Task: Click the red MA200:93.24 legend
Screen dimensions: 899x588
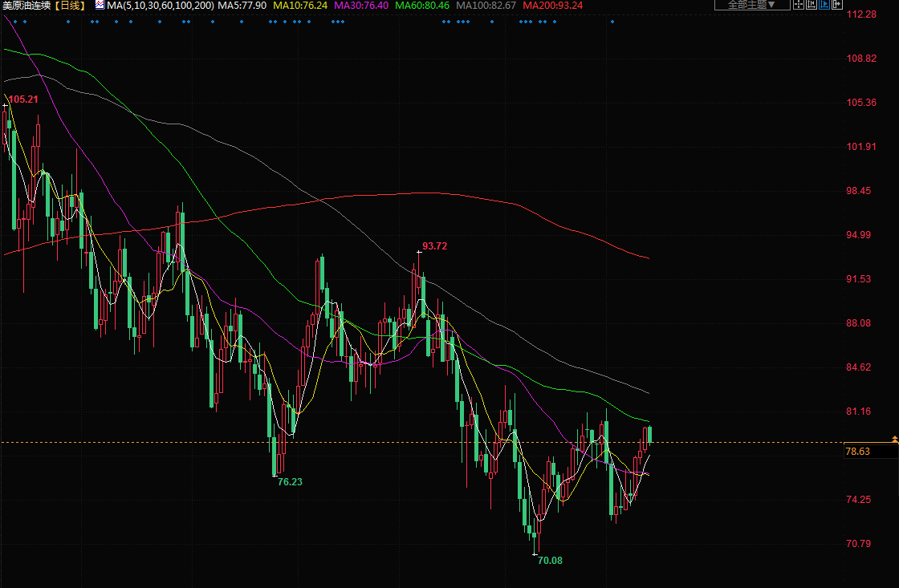Action: point(552,6)
